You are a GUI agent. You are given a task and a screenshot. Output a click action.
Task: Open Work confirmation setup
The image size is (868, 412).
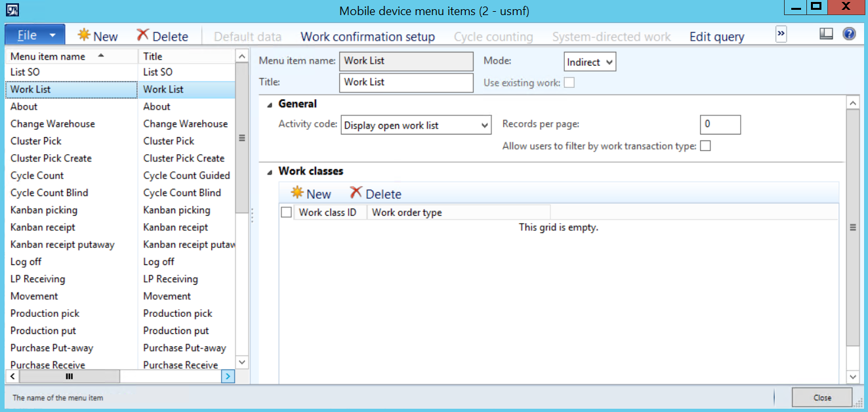(367, 37)
